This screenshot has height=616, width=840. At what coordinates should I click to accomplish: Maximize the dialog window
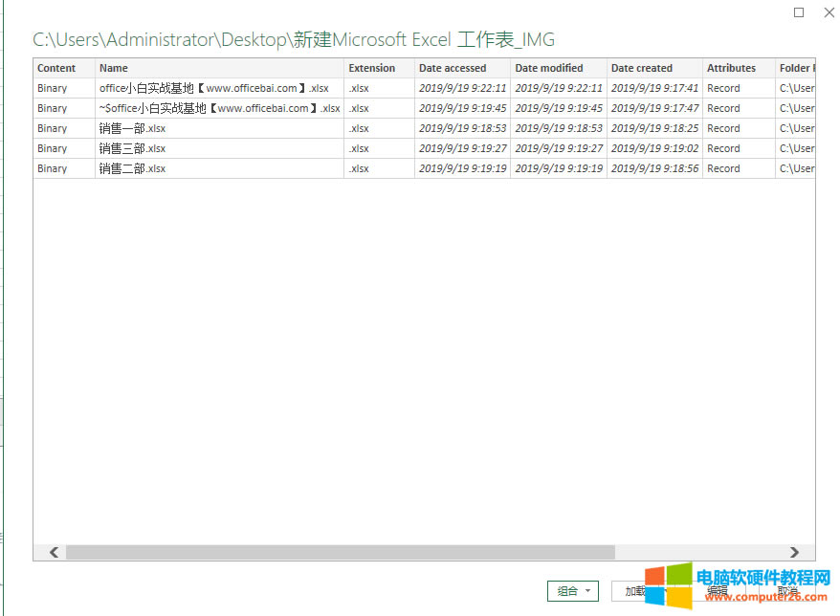(800, 12)
